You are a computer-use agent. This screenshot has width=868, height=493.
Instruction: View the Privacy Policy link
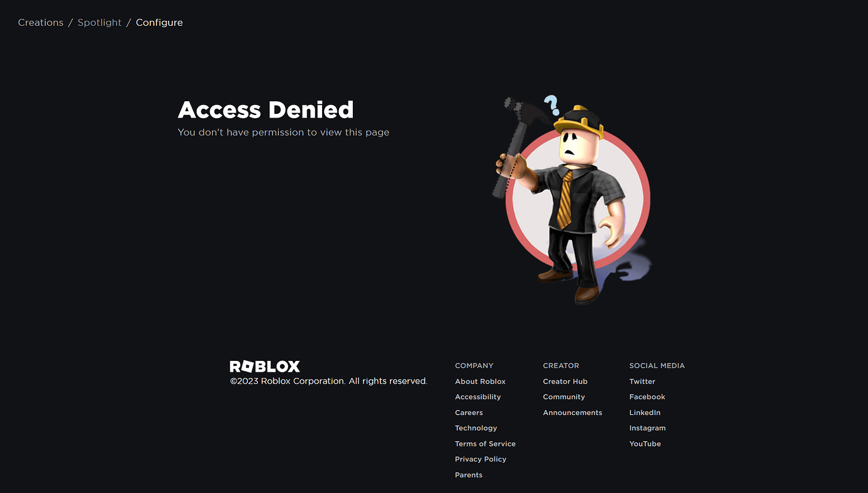point(481,459)
